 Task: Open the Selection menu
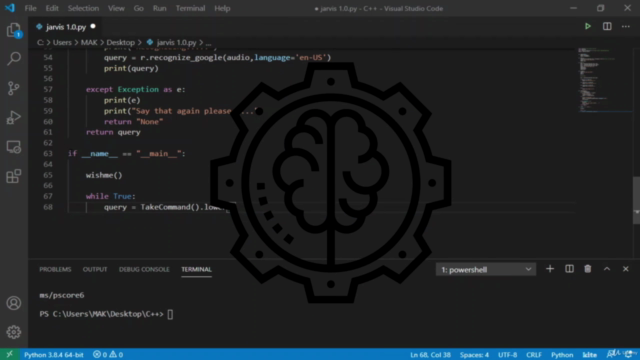pyautogui.click(x=83, y=8)
